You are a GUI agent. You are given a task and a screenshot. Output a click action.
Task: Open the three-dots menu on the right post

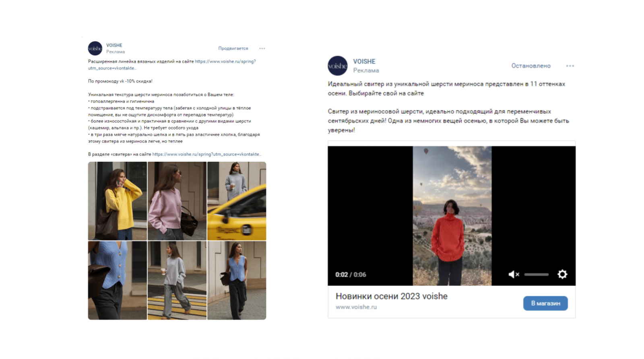coord(570,66)
